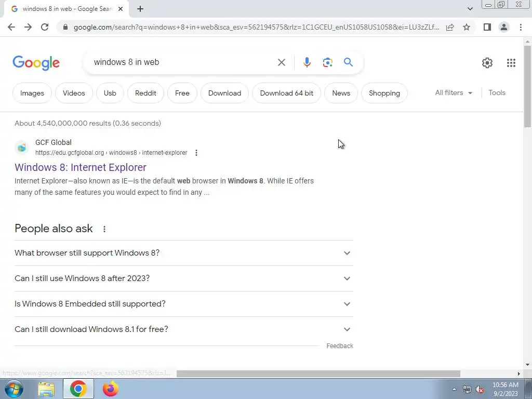This screenshot has width=532, height=399.
Task: Clear the search box with X
Action: (x=282, y=62)
